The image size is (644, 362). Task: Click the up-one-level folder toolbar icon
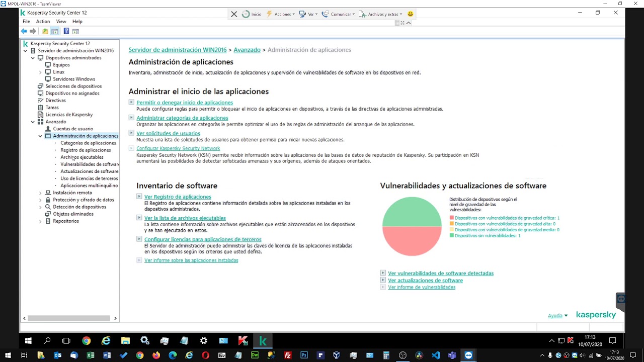click(x=45, y=31)
